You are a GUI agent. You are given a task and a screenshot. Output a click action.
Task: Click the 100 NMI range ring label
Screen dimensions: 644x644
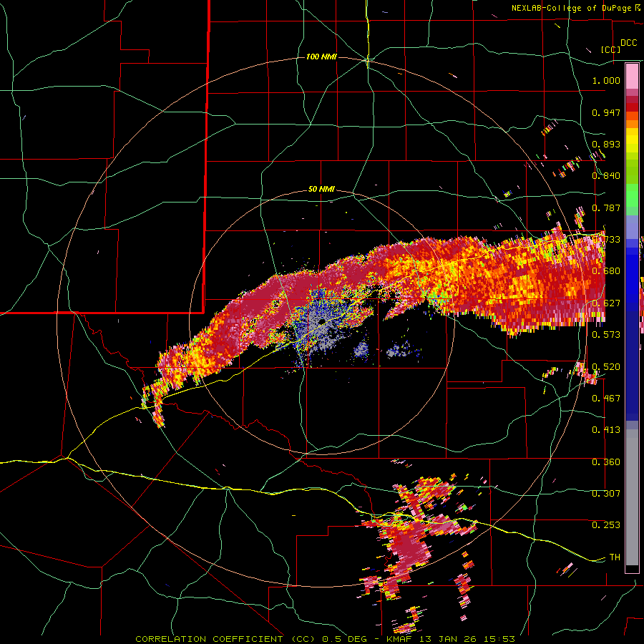point(321,57)
